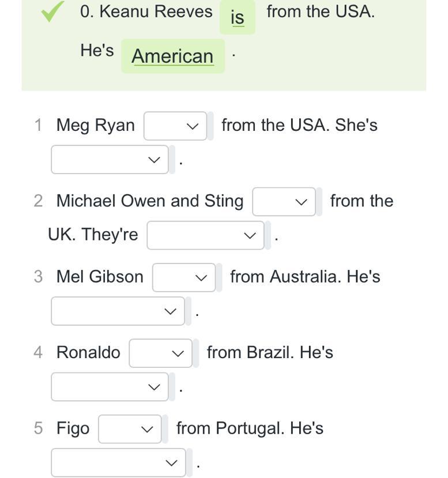
Task: Open the nationality dropdown after They're
Action: (205, 235)
